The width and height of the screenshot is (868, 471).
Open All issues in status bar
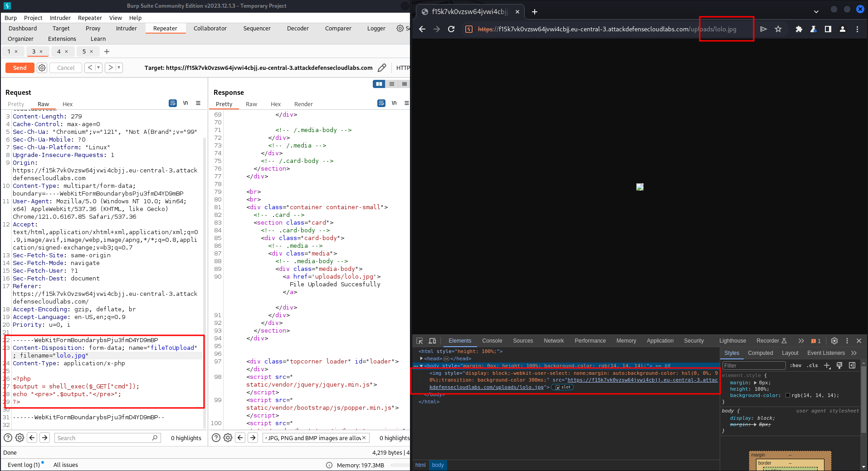(66, 465)
